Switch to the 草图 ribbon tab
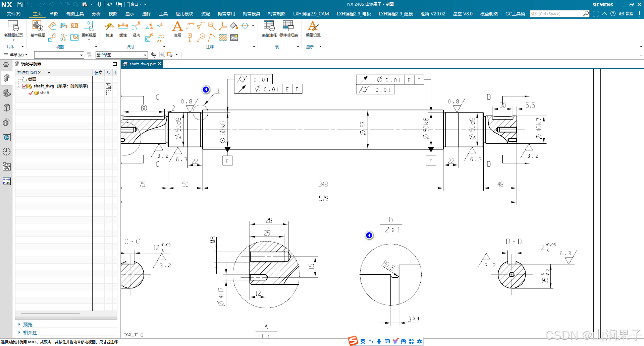644x346 pixels. pyautogui.click(x=54, y=14)
